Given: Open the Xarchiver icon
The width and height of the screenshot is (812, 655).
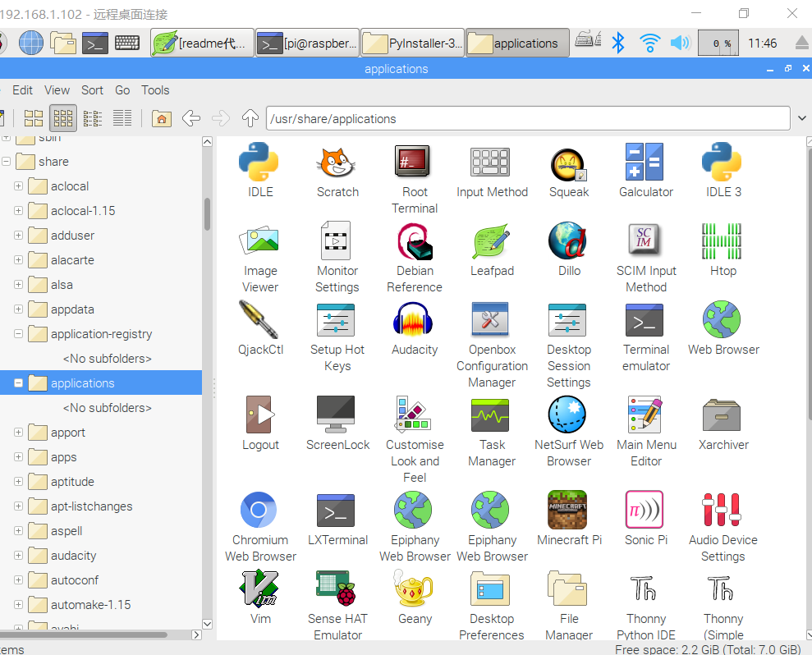Looking at the screenshot, I should coord(722,415).
